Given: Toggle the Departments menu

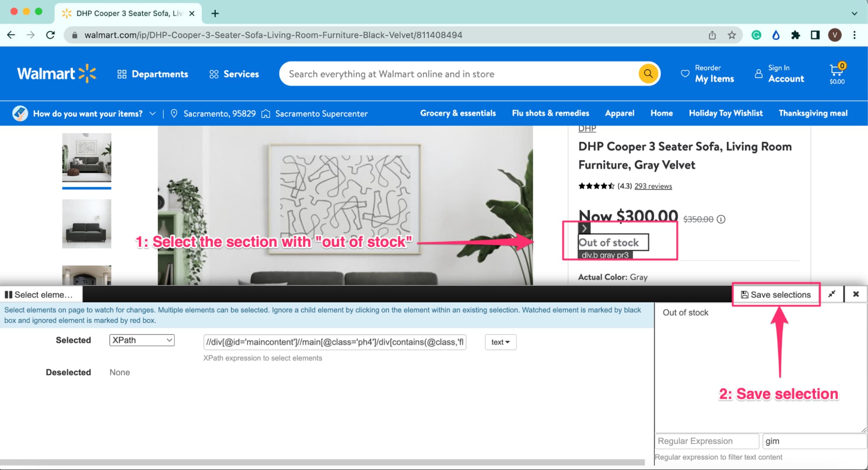Looking at the screenshot, I should (152, 74).
